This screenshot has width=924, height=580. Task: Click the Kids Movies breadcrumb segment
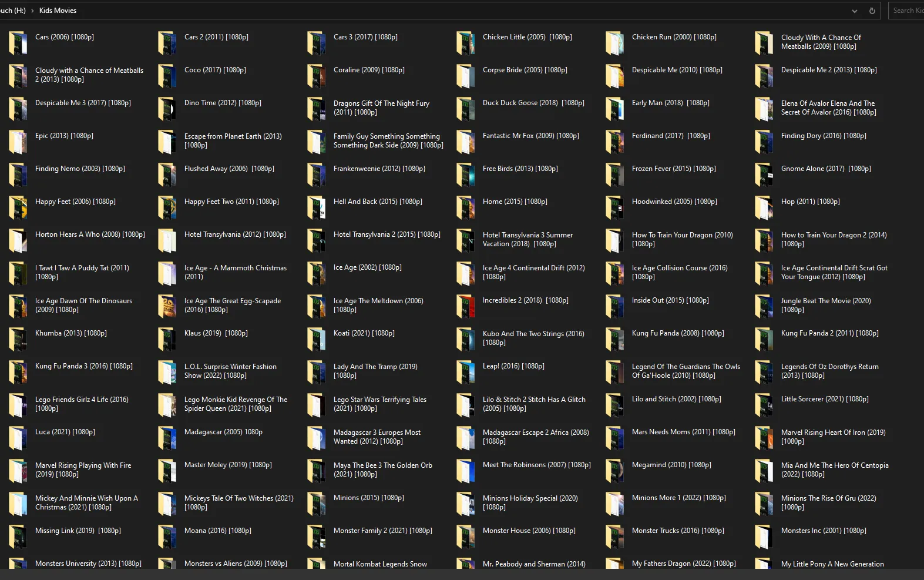[x=58, y=11]
